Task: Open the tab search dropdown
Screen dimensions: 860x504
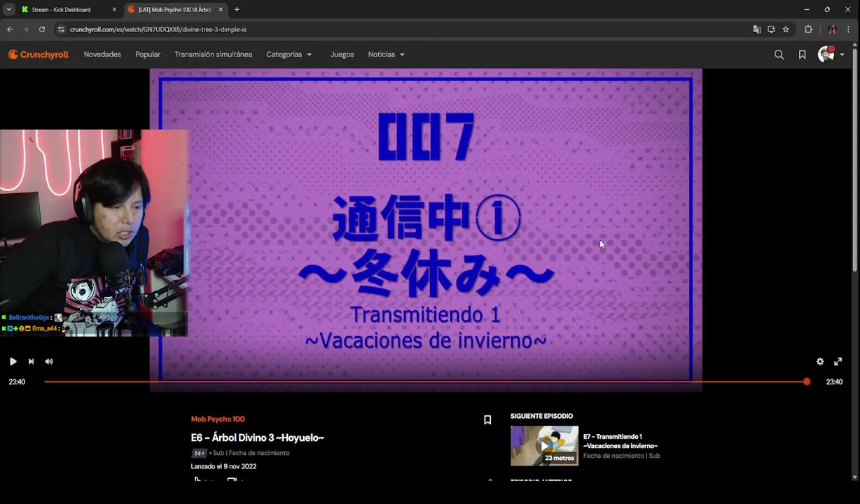Action: (x=8, y=10)
